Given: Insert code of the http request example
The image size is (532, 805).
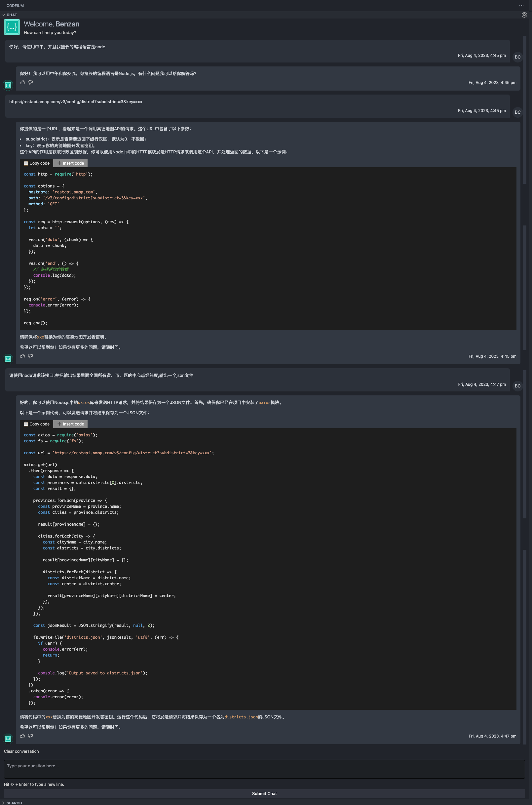Looking at the screenshot, I should (x=71, y=163).
